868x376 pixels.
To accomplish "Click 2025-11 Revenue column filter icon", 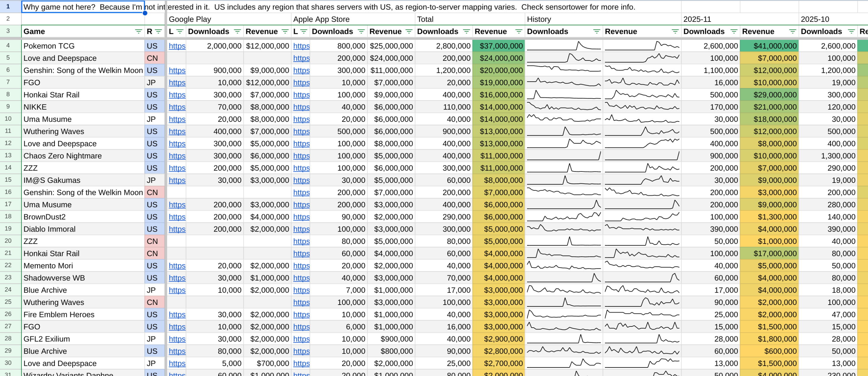I will pos(792,32).
